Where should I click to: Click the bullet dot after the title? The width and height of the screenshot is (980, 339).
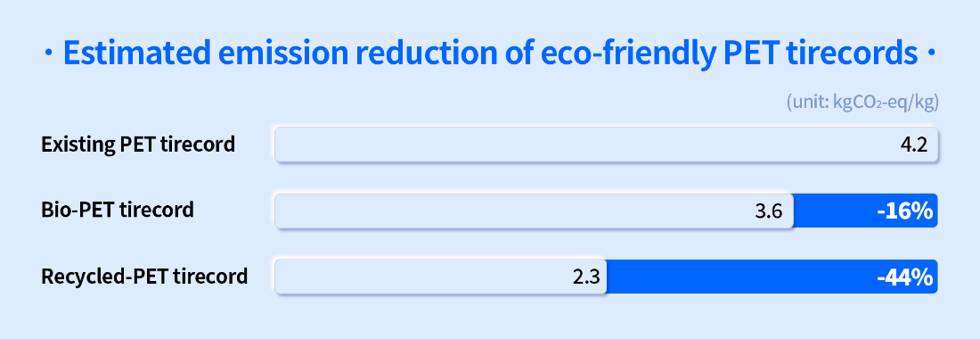point(931,55)
